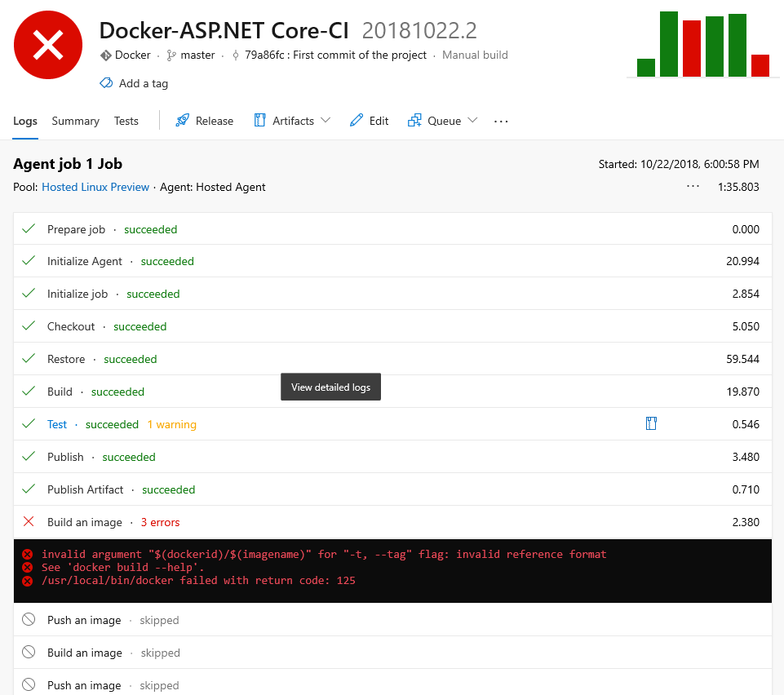This screenshot has height=695, width=784.
Task: Click the error icon beside 'See docker build --help'
Action: [28, 568]
